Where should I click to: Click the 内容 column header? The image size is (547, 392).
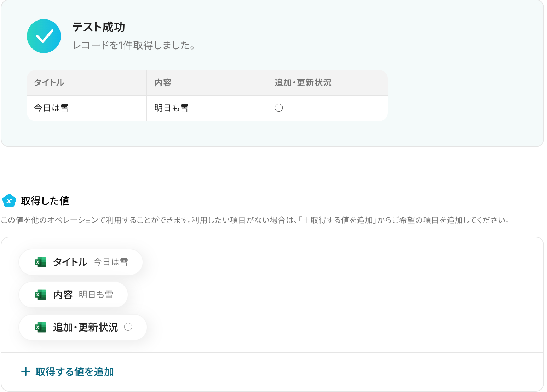[x=163, y=83]
